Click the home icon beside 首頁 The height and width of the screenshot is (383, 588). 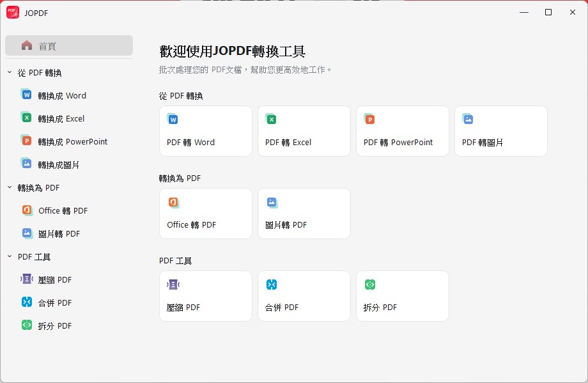tap(27, 45)
